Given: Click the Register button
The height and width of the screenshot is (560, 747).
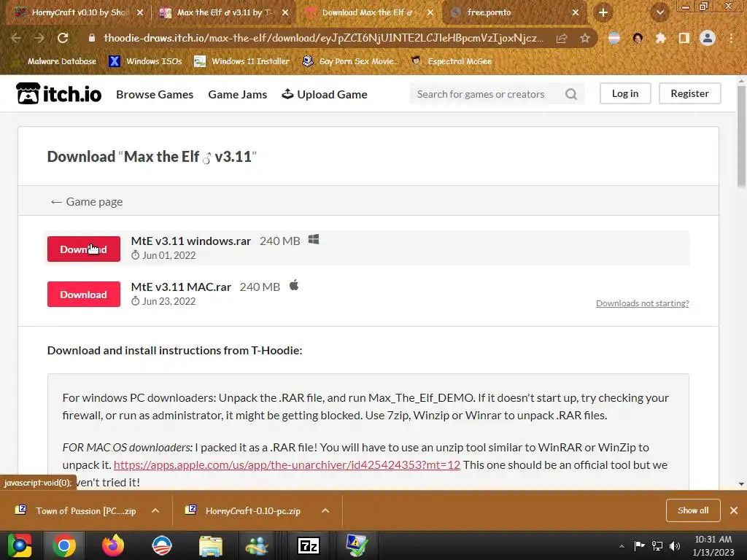Looking at the screenshot, I should (x=690, y=93).
